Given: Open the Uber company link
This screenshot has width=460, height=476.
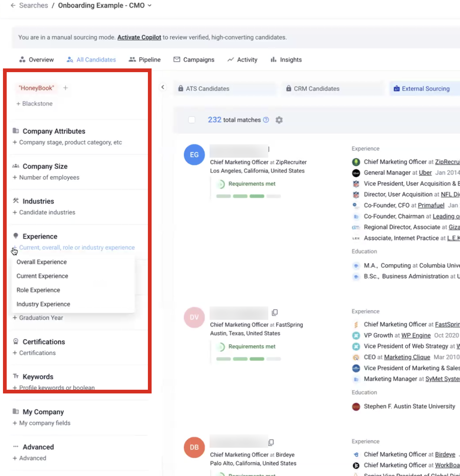Looking at the screenshot, I should (425, 173).
